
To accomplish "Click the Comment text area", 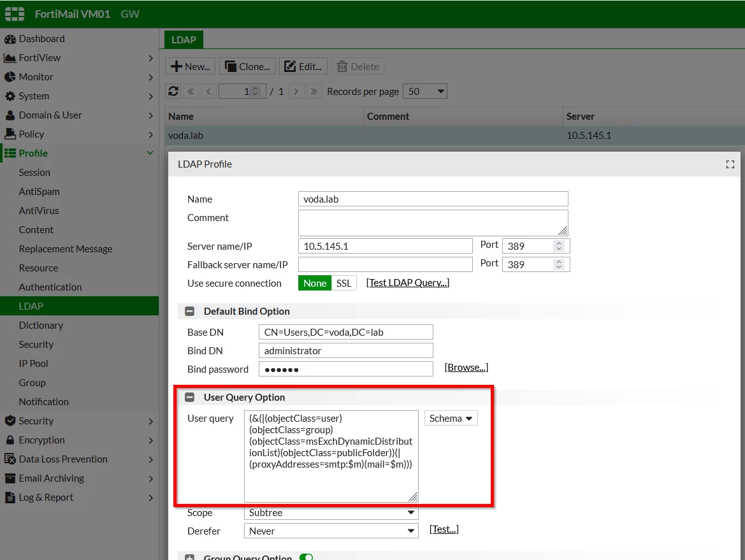I will (433, 223).
